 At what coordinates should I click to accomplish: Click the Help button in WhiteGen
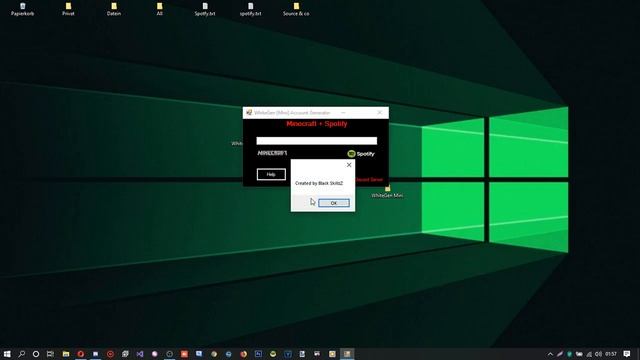click(271, 174)
